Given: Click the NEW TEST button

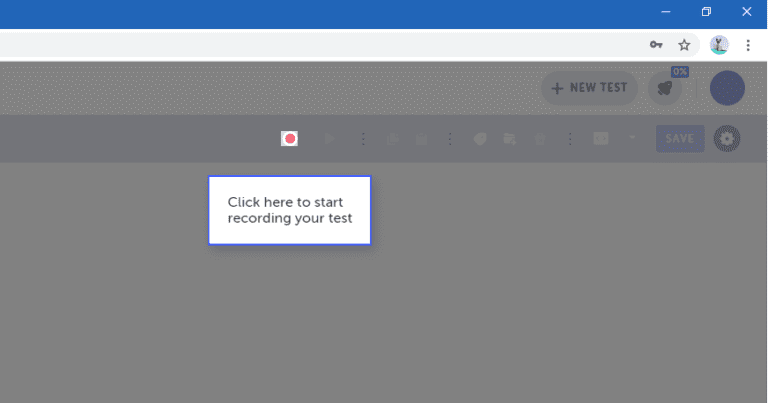Looking at the screenshot, I should 590,88.
